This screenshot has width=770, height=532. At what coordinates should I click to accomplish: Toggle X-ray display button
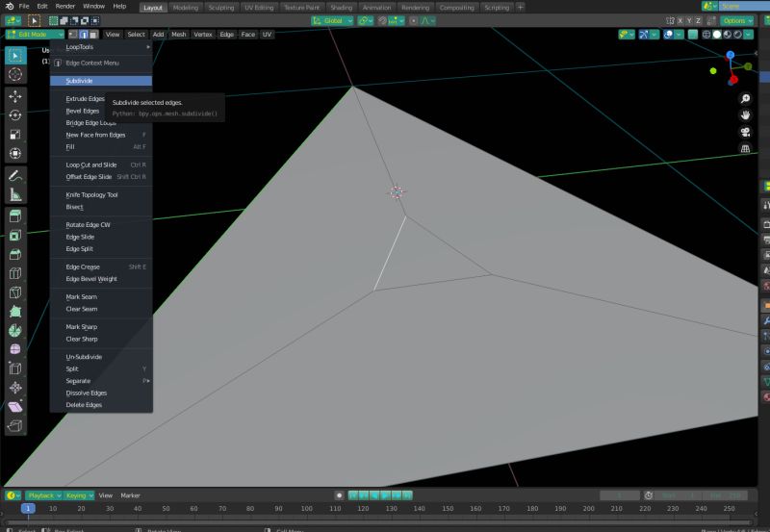pyautogui.click(x=692, y=35)
